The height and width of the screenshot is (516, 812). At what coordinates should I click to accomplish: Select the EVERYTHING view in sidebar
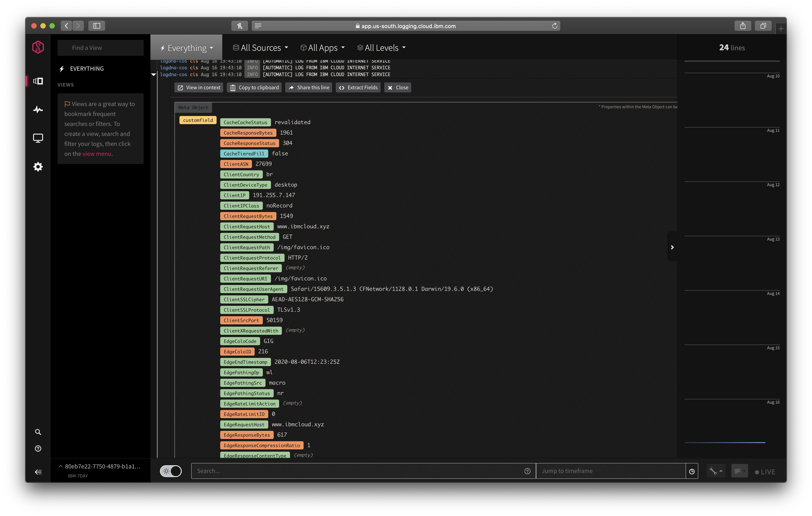point(87,69)
